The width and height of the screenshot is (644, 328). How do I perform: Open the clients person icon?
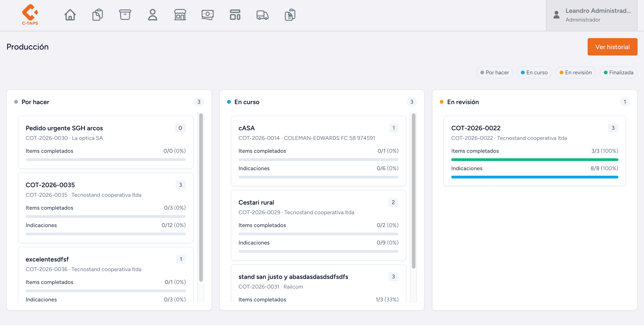pos(152,15)
